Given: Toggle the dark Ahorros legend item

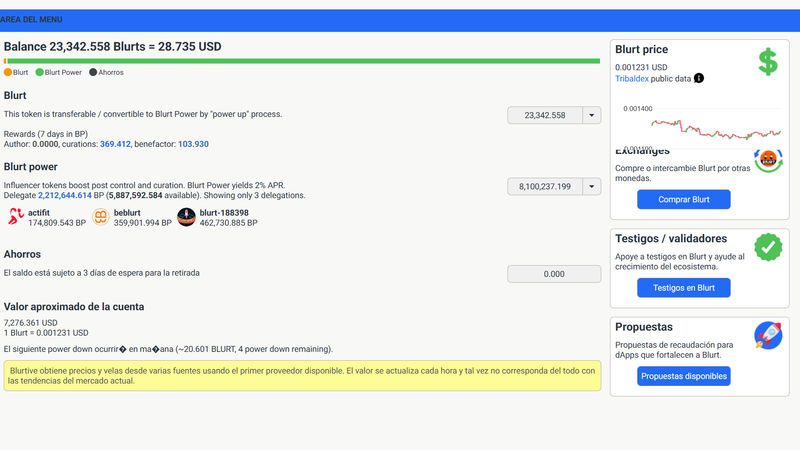Looking at the screenshot, I should click(x=107, y=72).
